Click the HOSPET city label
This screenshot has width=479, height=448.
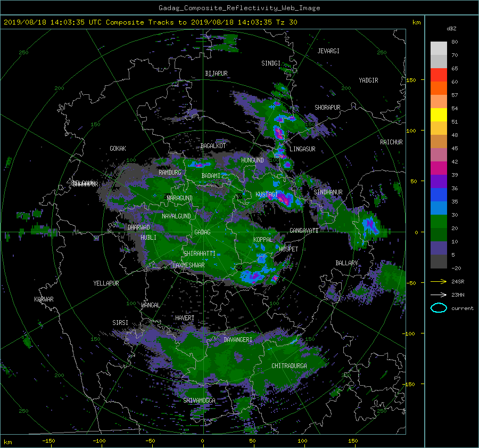pos(288,249)
